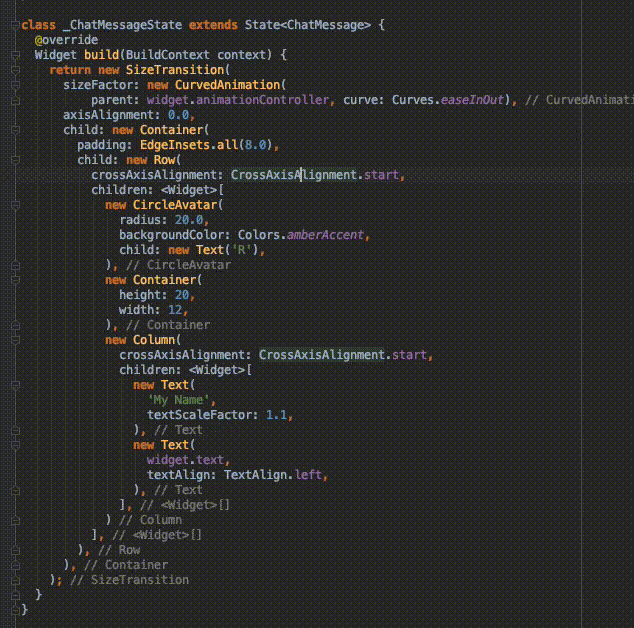Click the 'textAlign' parameter name
The height and width of the screenshot is (628, 634).
pyautogui.click(x=178, y=475)
